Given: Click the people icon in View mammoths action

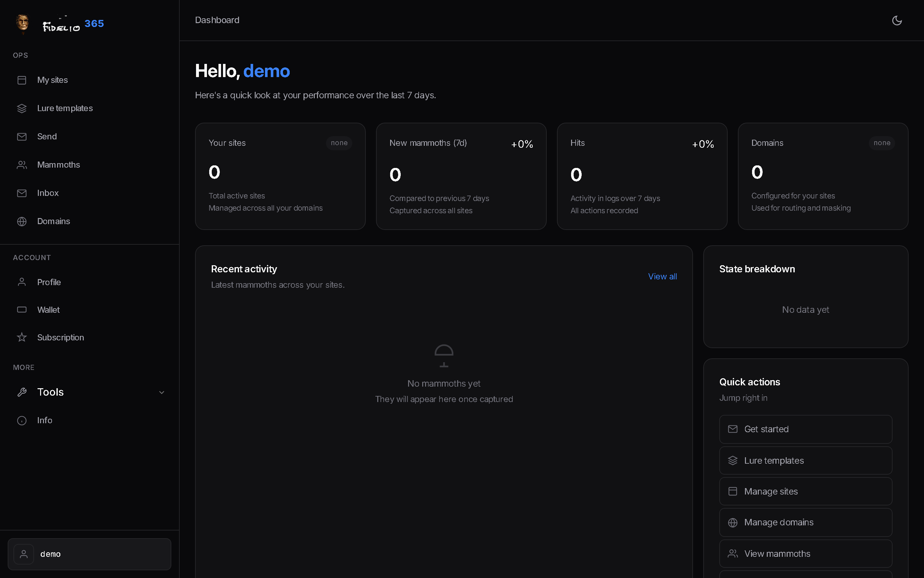Looking at the screenshot, I should click(733, 554).
